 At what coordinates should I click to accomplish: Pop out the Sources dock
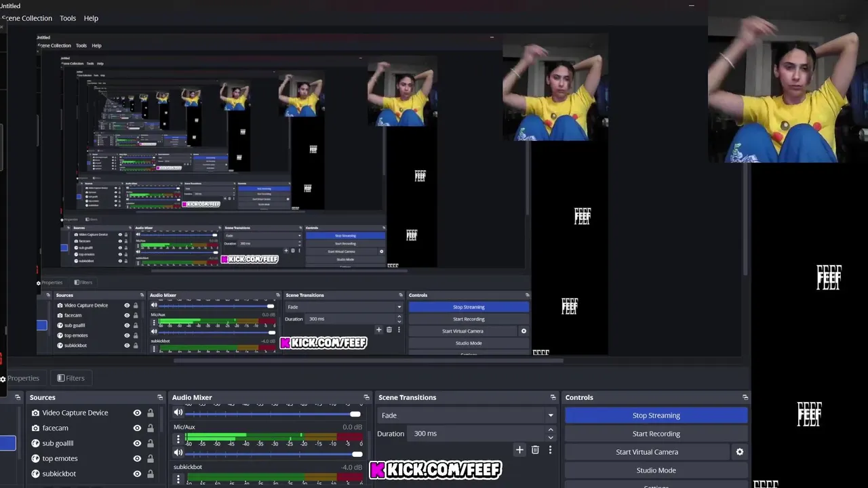coord(160,397)
